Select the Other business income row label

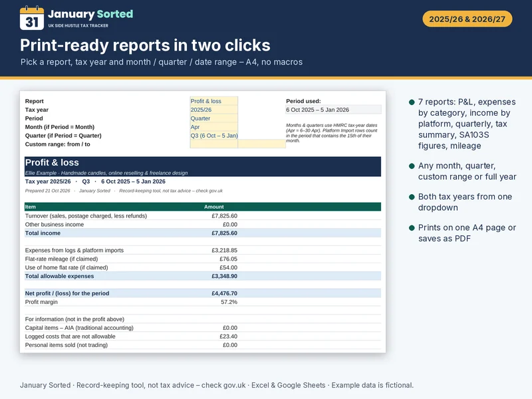[x=55, y=224]
